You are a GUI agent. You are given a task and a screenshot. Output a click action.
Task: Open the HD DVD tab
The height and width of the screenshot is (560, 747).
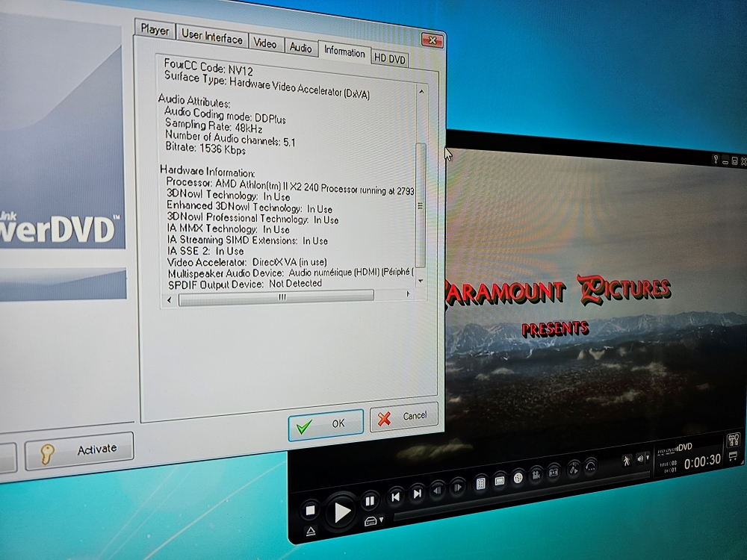(x=390, y=58)
